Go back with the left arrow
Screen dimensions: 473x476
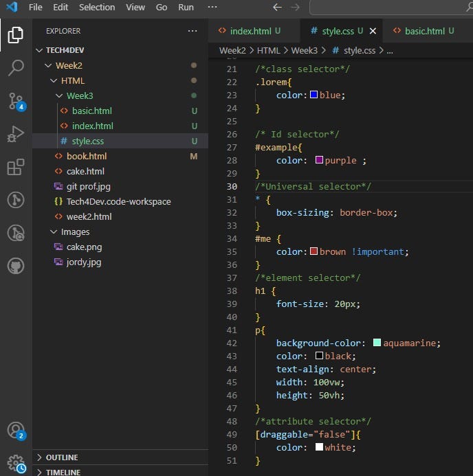277,7
